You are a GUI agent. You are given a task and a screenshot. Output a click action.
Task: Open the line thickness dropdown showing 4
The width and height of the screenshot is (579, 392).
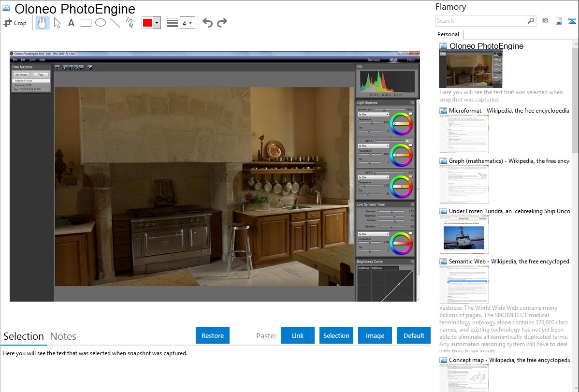[x=187, y=23]
